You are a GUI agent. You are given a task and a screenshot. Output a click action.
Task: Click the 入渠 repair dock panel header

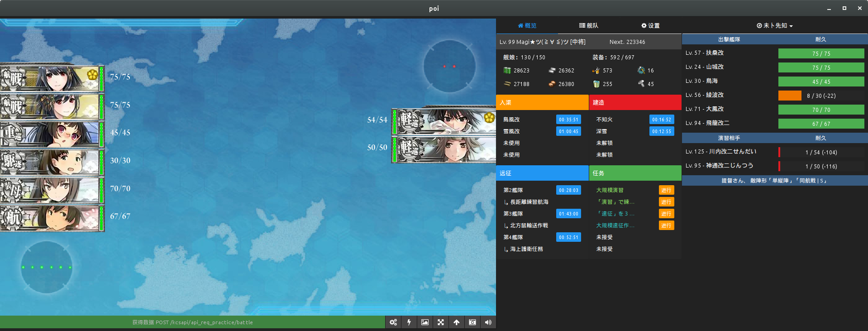coord(542,102)
